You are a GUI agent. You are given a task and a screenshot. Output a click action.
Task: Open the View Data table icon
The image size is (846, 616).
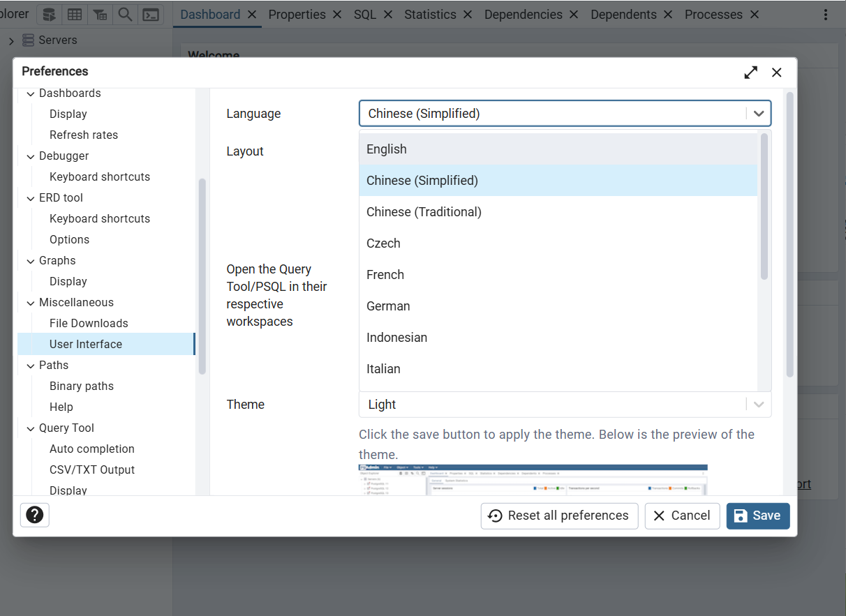pos(74,15)
